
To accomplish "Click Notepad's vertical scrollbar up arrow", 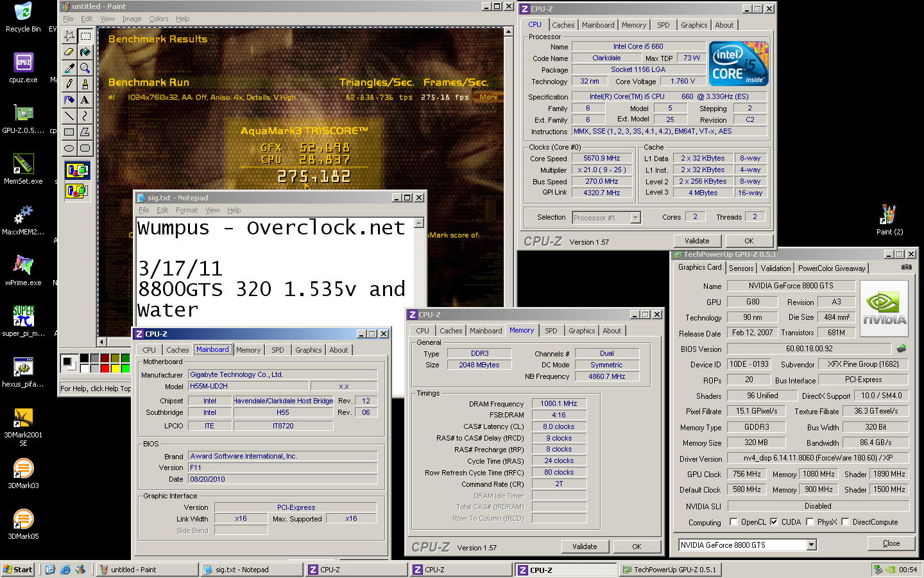I will coord(419,223).
